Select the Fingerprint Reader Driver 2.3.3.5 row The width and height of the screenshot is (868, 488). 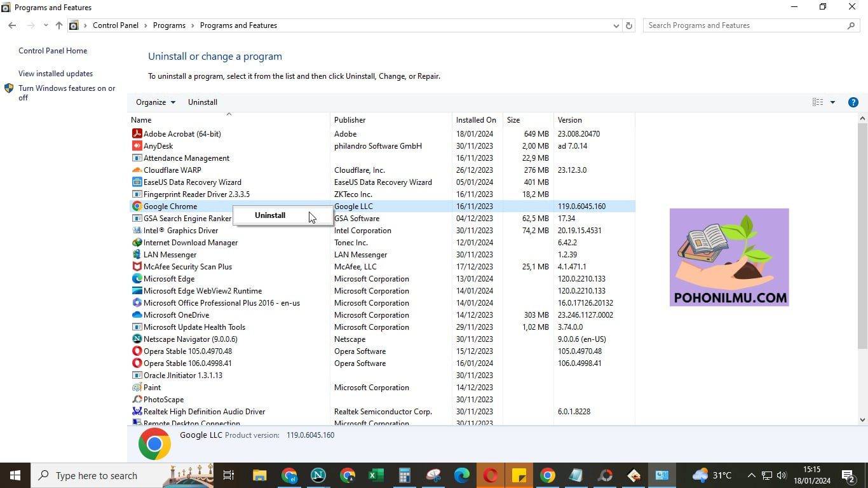(x=381, y=194)
